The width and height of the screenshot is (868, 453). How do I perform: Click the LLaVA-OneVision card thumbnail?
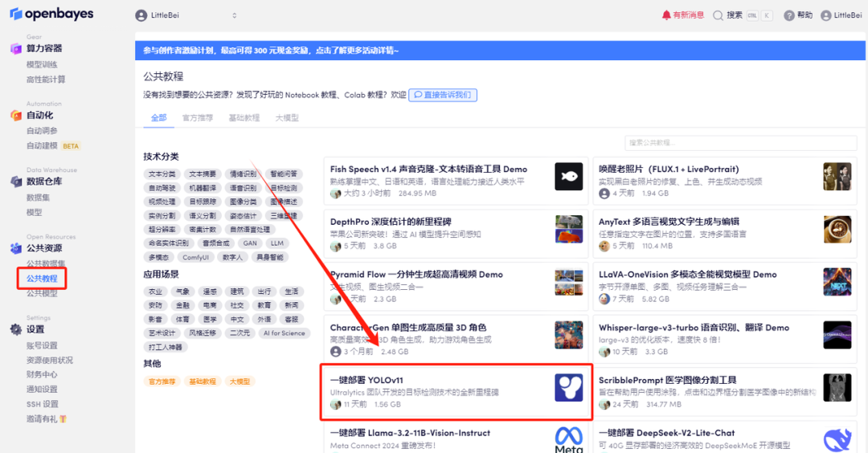coord(837,282)
